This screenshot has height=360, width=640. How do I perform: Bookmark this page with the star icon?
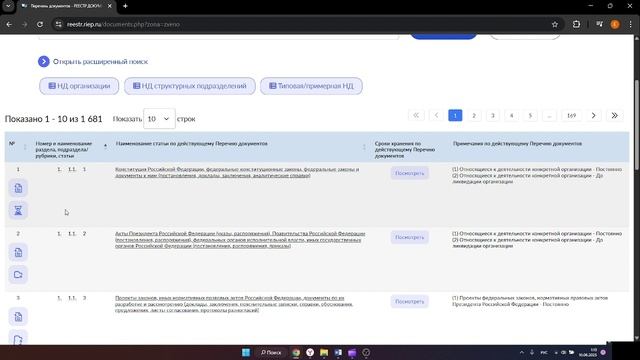[555, 24]
